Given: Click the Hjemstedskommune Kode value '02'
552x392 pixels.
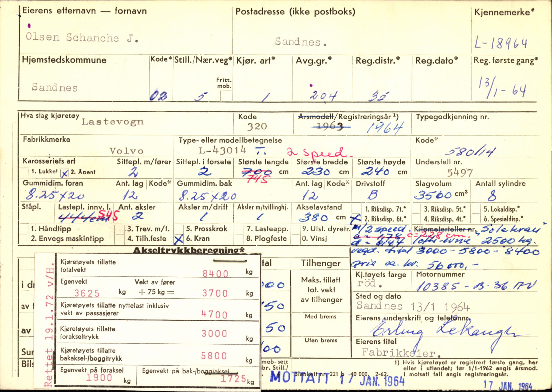Looking at the screenshot, I should [x=158, y=96].
